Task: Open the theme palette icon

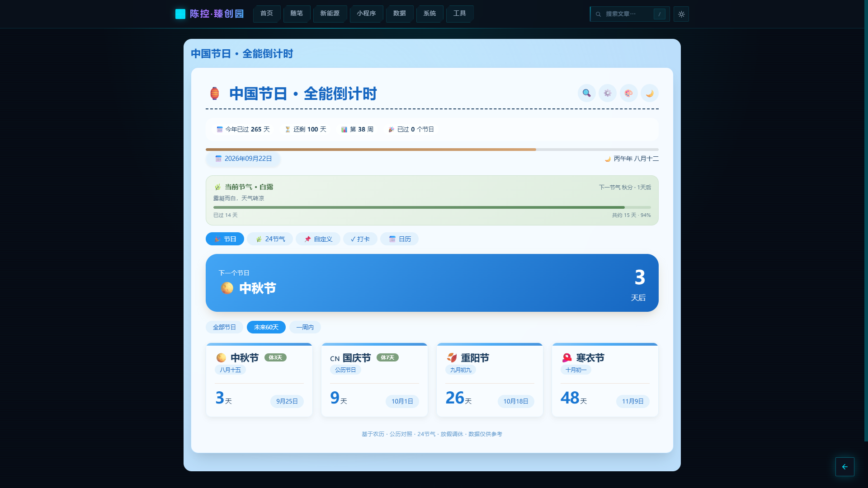Action: coord(628,93)
